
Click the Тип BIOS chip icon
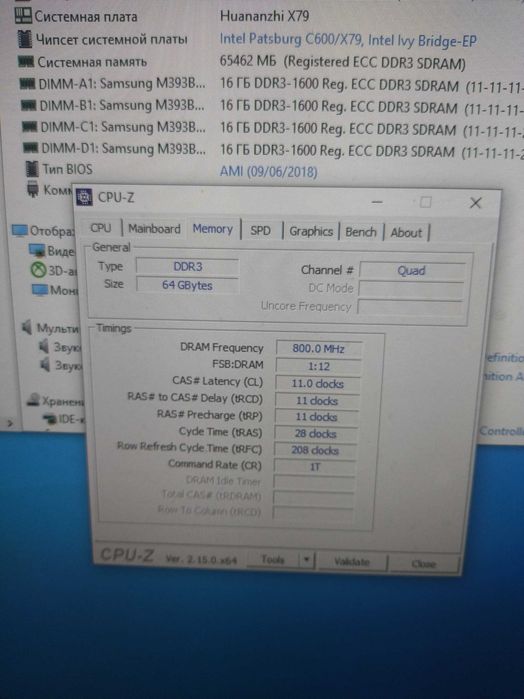[32, 169]
